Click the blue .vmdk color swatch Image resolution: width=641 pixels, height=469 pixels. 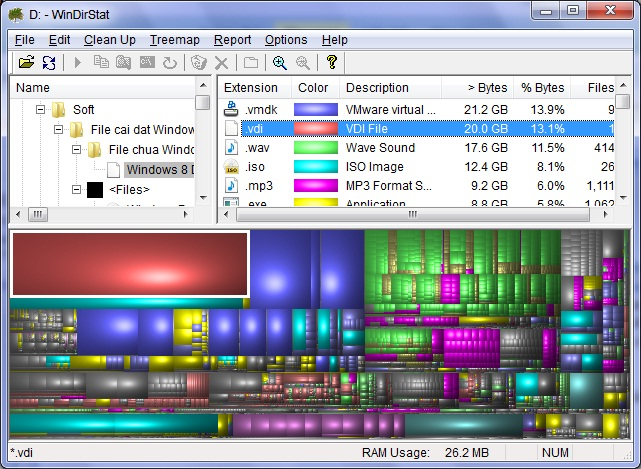[316, 110]
